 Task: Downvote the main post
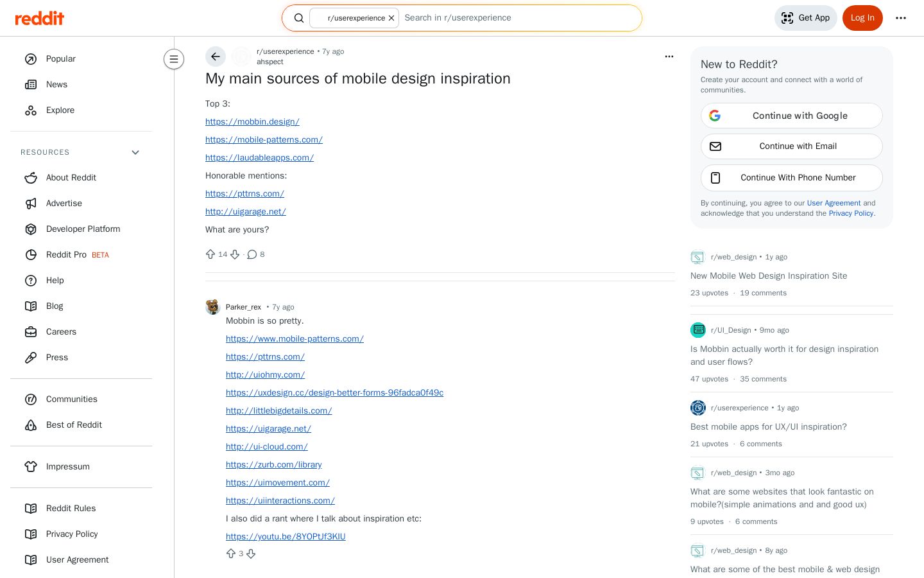click(x=235, y=254)
